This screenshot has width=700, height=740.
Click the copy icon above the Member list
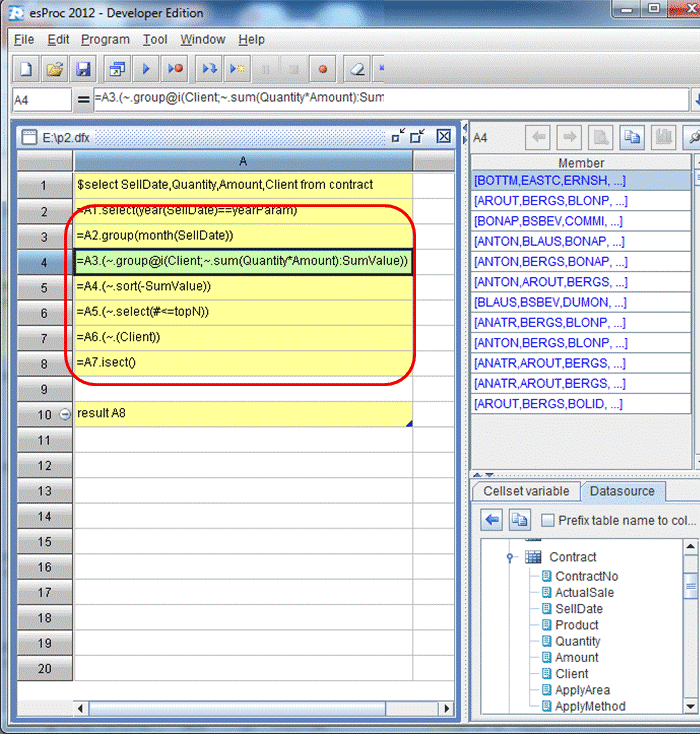[632, 137]
